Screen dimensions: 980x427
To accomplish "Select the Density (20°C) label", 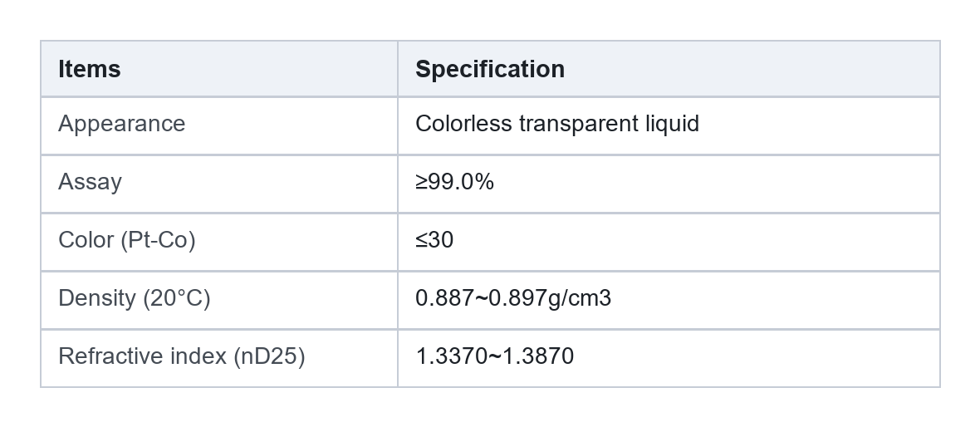I will (135, 298).
